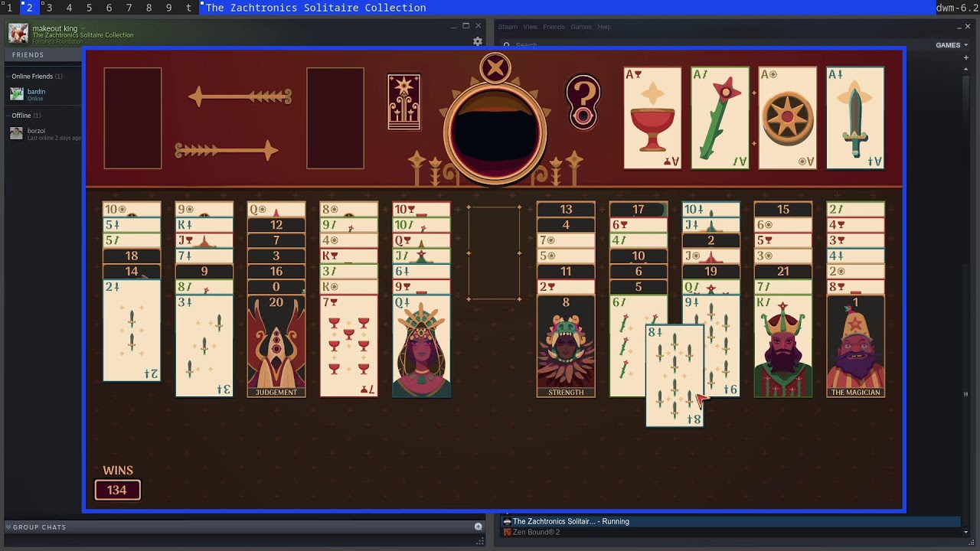The image size is (980, 551).
Task: Click the FRIENDS header label
Action: (28, 55)
